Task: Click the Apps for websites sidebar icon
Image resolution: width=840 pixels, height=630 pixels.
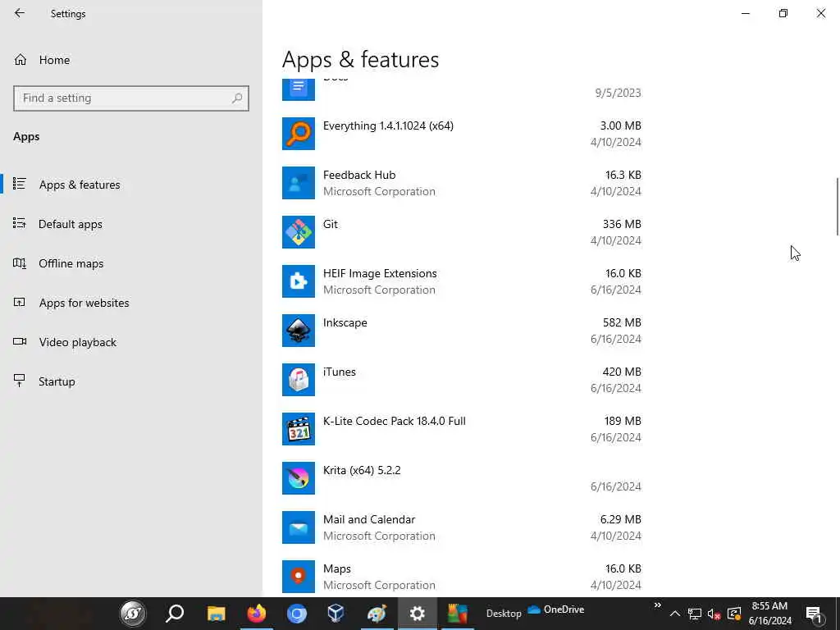Action: click(20, 302)
